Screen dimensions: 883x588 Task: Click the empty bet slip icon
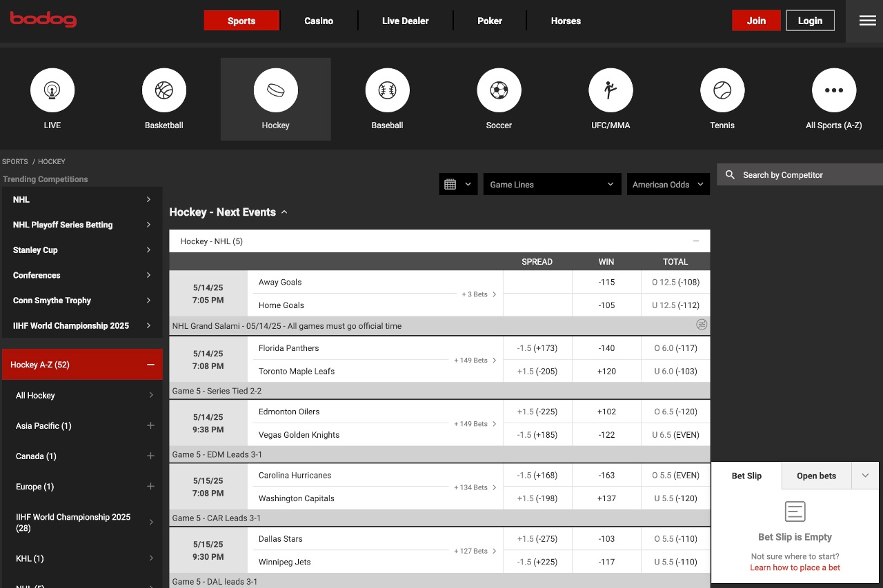click(795, 511)
